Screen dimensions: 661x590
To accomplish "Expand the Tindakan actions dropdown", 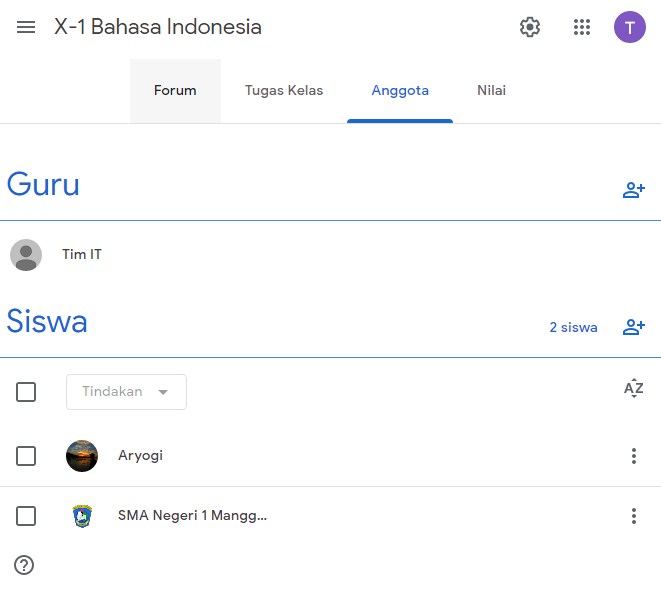I will click(x=126, y=392).
